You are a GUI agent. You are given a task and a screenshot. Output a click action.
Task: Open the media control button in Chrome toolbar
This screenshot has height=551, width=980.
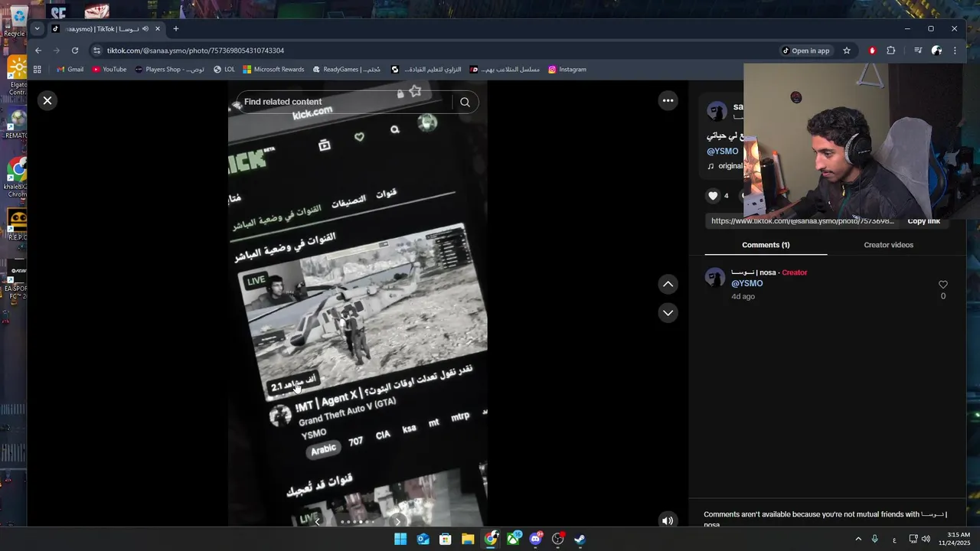click(x=917, y=51)
